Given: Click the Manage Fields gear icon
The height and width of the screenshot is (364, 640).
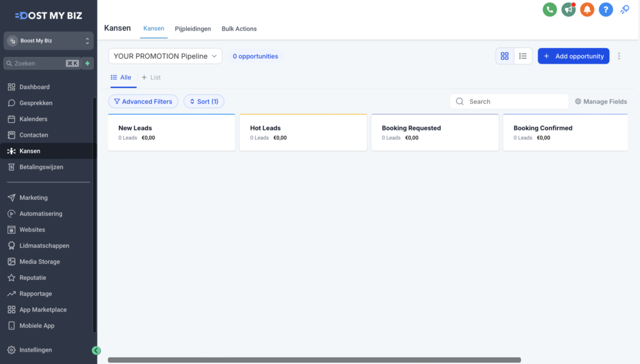Looking at the screenshot, I should (578, 102).
